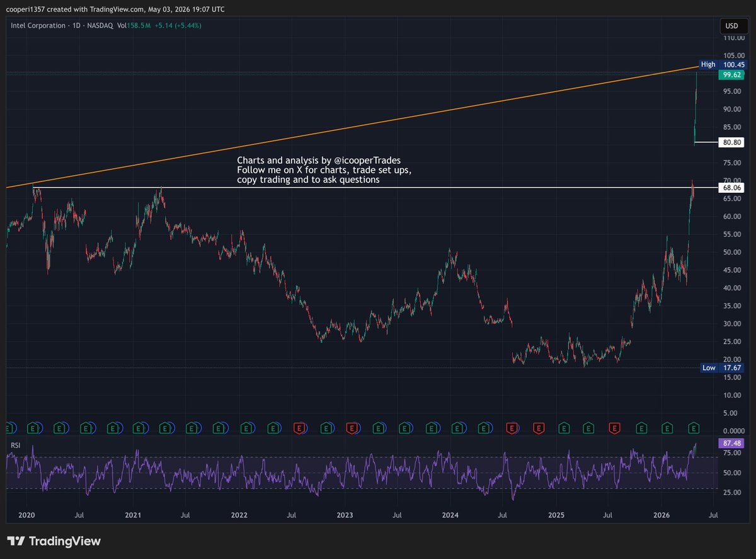The image size is (756, 559).
Task: Click the first red earnings marker near Jul 2022
Action: (x=301, y=429)
